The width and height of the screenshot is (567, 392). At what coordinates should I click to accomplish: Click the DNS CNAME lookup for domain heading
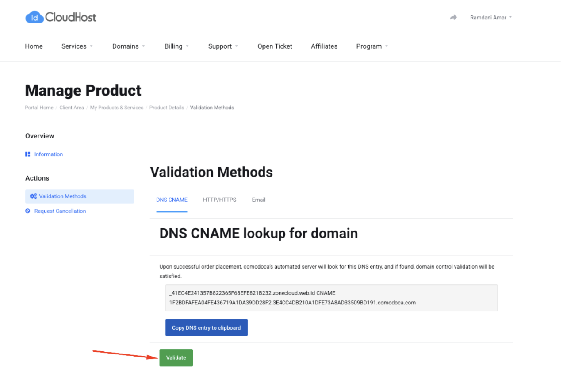click(x=259, y=233)
